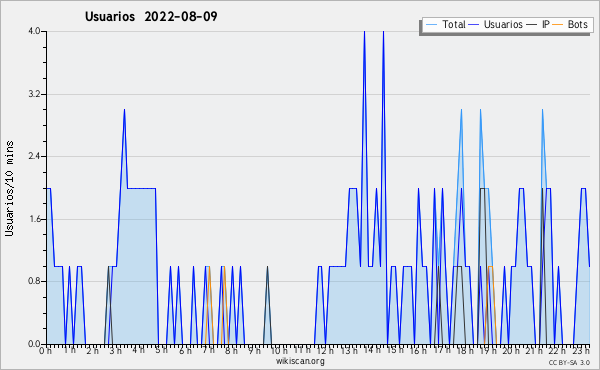Select the 'Usuarios' legend label
The image size is (600, 370).
(x=503, y=24)
